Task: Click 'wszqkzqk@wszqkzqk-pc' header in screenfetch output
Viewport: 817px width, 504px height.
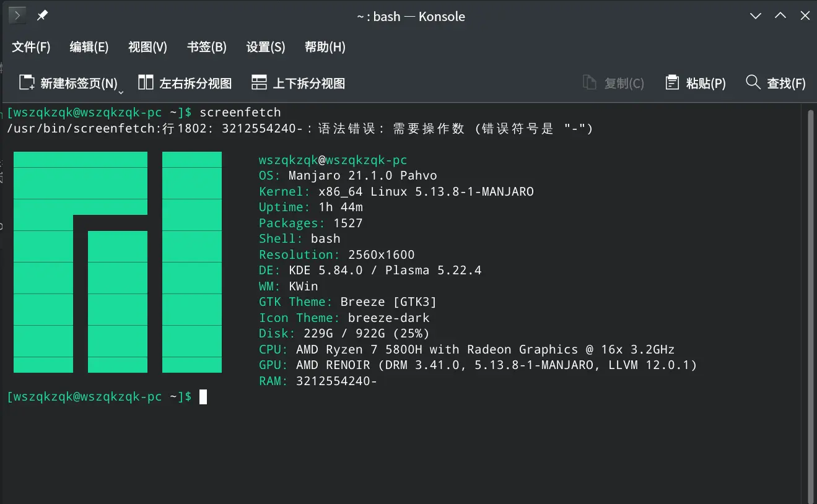Action: [x=333, y=160]
